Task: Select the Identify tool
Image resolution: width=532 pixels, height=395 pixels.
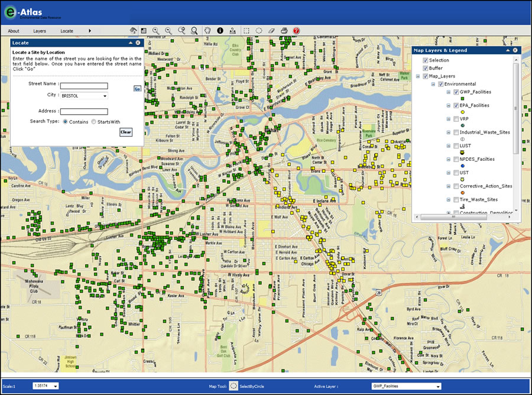Action: 219,30
